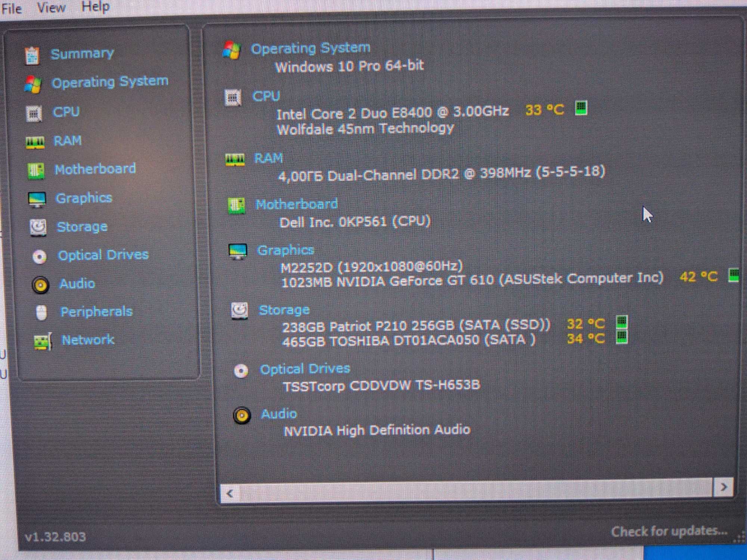Click the GeForce GT 610 temperature icon
Image resolution: width=747 pixels, height=560 pixels.
tap(734, 275)
